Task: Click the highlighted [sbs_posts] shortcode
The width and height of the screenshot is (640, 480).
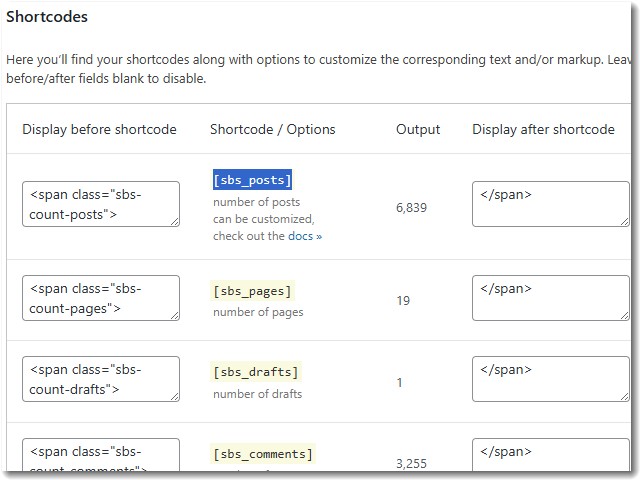Action: (x=252, y=180)
